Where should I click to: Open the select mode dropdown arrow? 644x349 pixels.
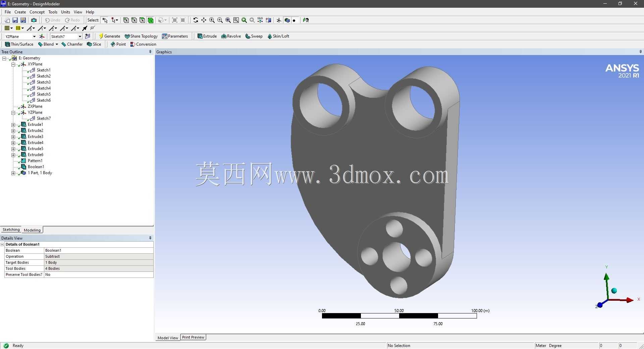pyautogui.click(x=117, y=20)
